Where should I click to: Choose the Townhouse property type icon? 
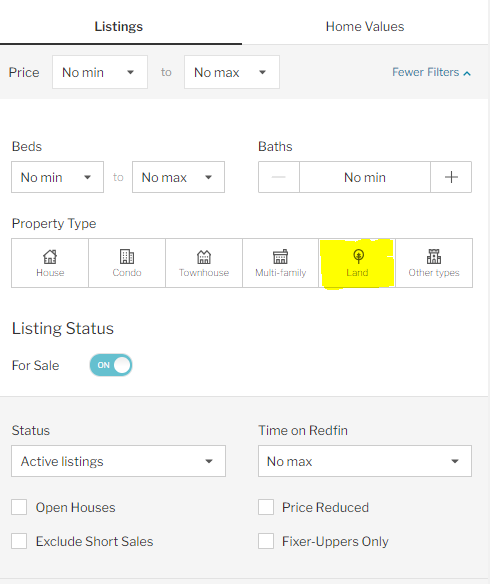click(x=204, y=263)
